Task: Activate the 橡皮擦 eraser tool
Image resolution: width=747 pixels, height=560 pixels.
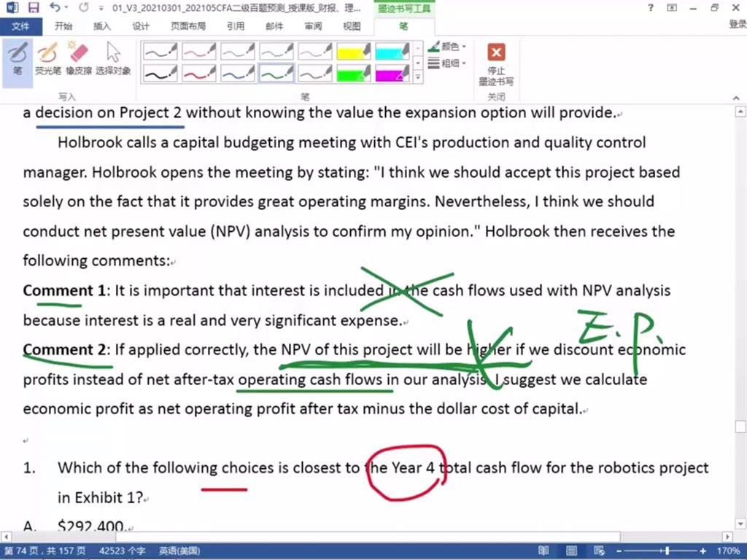Action: 79,60
